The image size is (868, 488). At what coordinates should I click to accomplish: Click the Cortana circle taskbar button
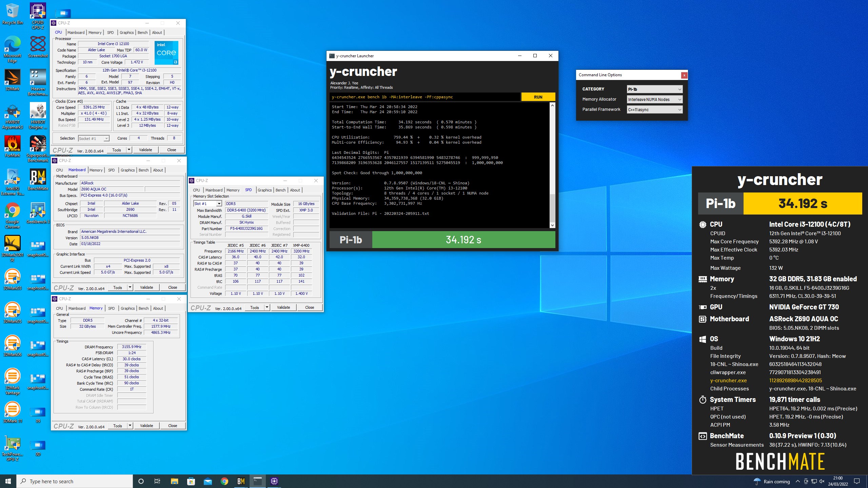coord(141,481)
